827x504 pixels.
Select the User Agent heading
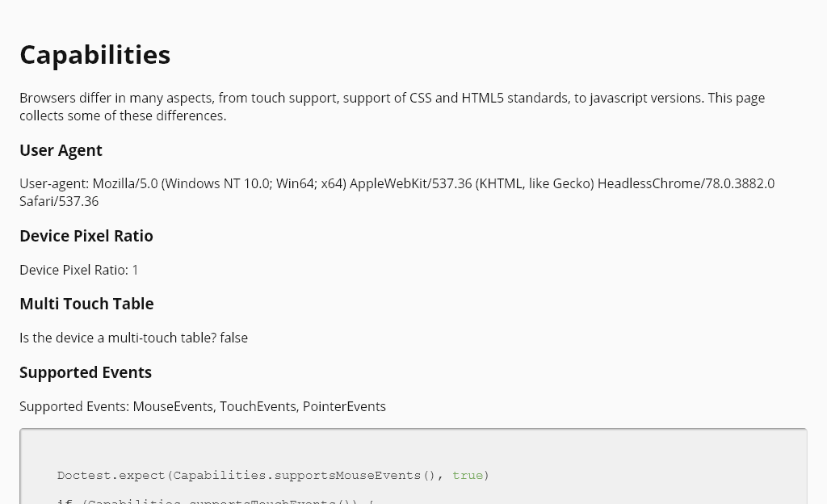(61, 150)
